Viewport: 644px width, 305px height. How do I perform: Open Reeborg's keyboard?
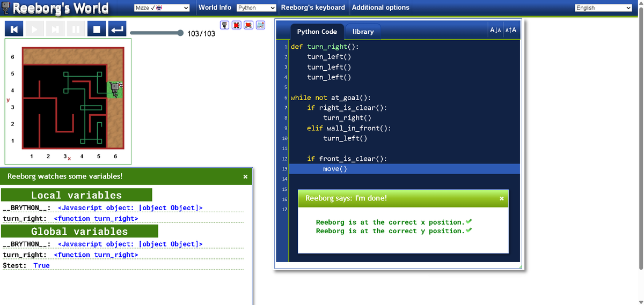313,8
